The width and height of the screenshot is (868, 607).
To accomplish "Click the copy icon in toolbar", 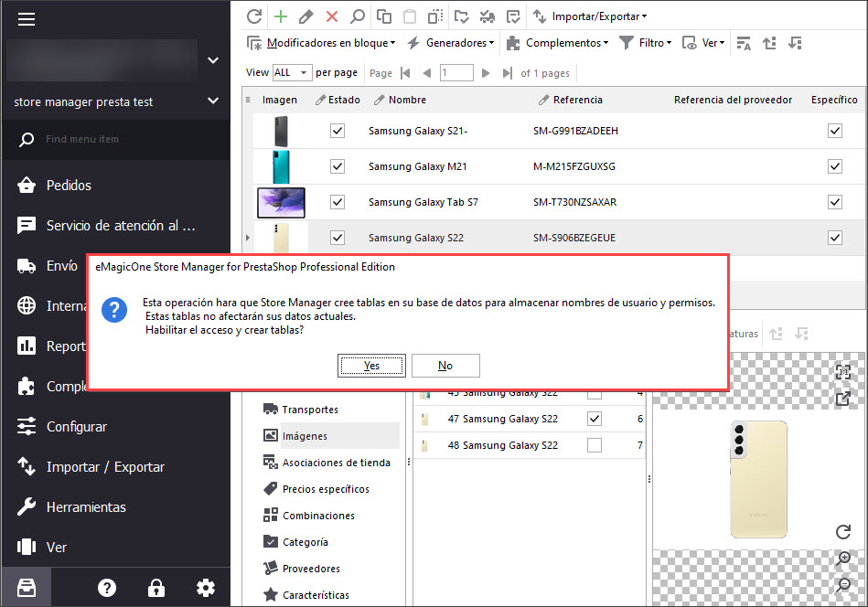I will [383, 16].
